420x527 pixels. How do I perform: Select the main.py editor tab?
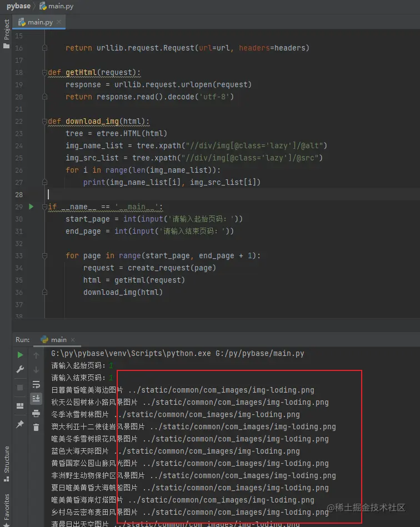39,22
